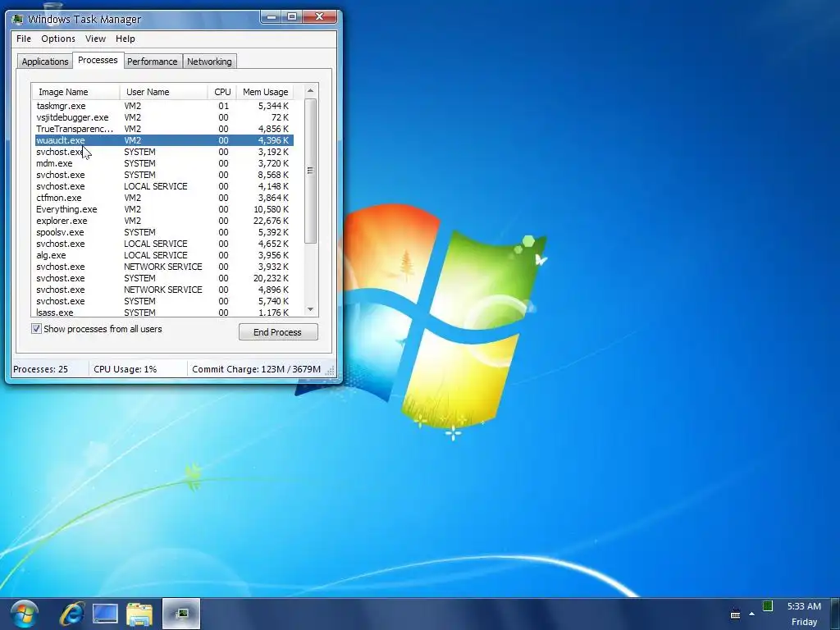This screenshot has width=840, height=630.
Task: Sort by Mem Usage column header
Action: coord(265,92)
